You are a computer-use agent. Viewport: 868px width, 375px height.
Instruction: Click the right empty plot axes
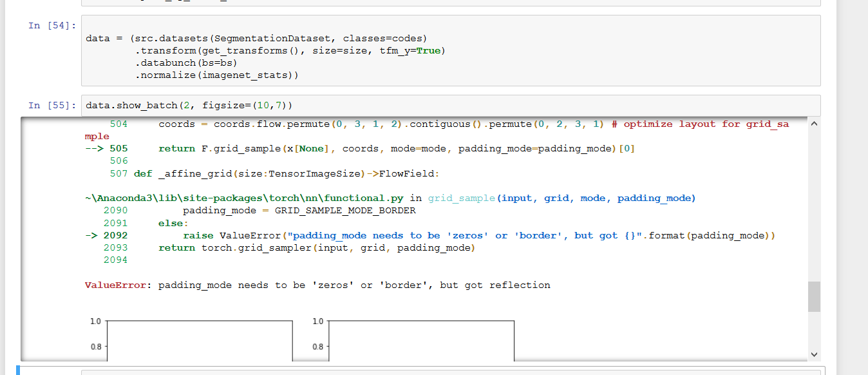click(x=421, y=341)
